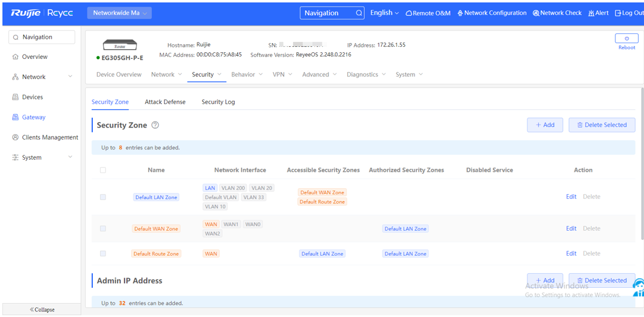Click Delete in Default WAN Zone row

tap(591, 228)
